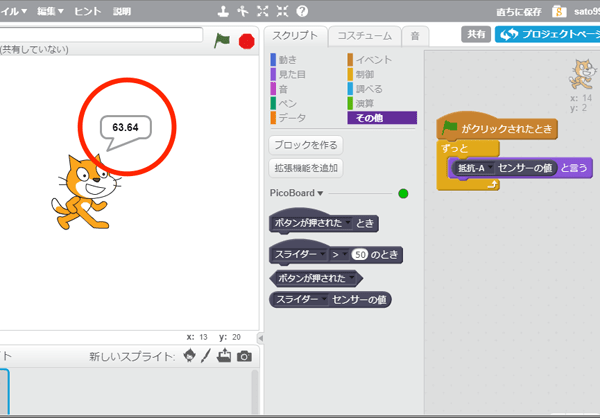The width and height of the screenshot is (600, 418).
Task: Select the 動き block category
Action: click(284, 60)
